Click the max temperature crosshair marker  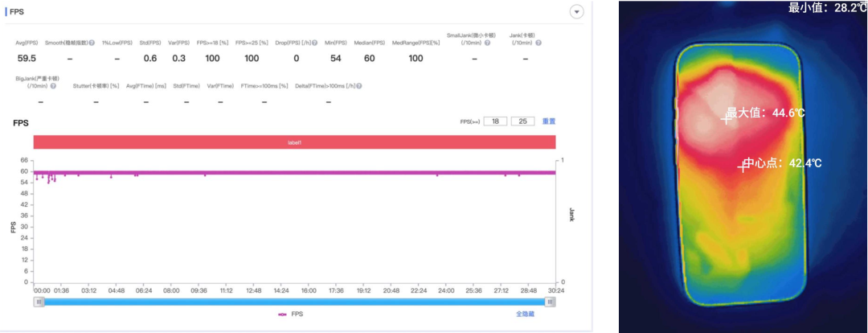[726, 118]
